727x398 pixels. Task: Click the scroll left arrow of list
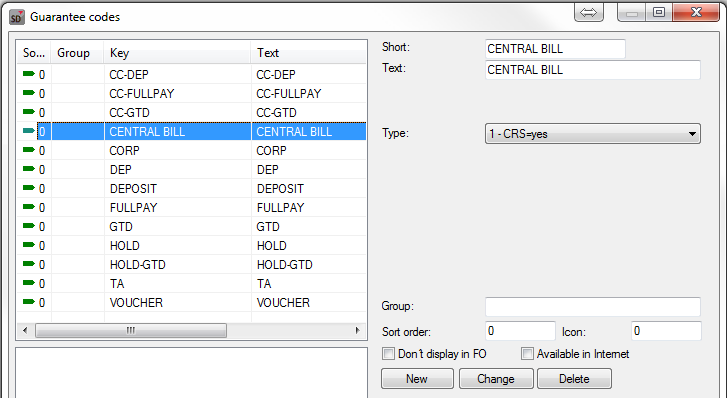(x=25, y=330)
